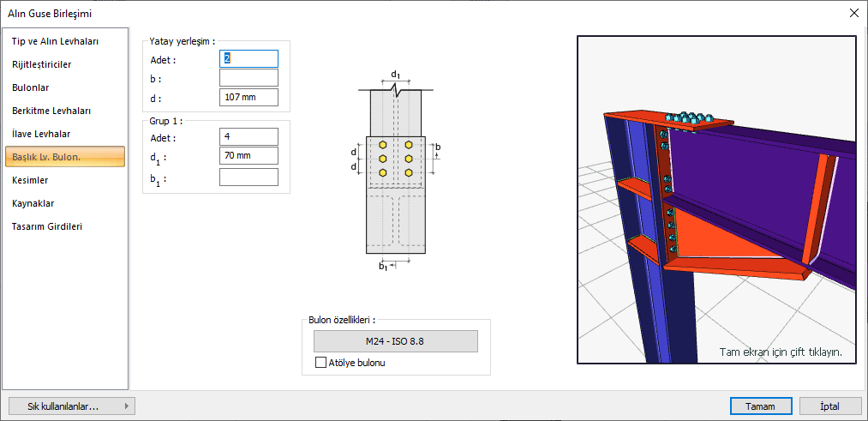Open the Tip ve Alın Levhaları tab
Screen dimensions: 868x421
(x=55, y=41)
